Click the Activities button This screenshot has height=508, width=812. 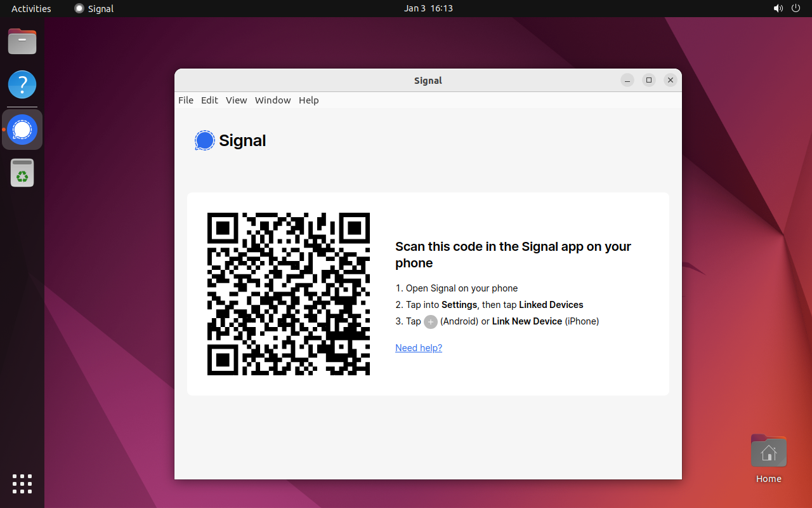(31, 8)
